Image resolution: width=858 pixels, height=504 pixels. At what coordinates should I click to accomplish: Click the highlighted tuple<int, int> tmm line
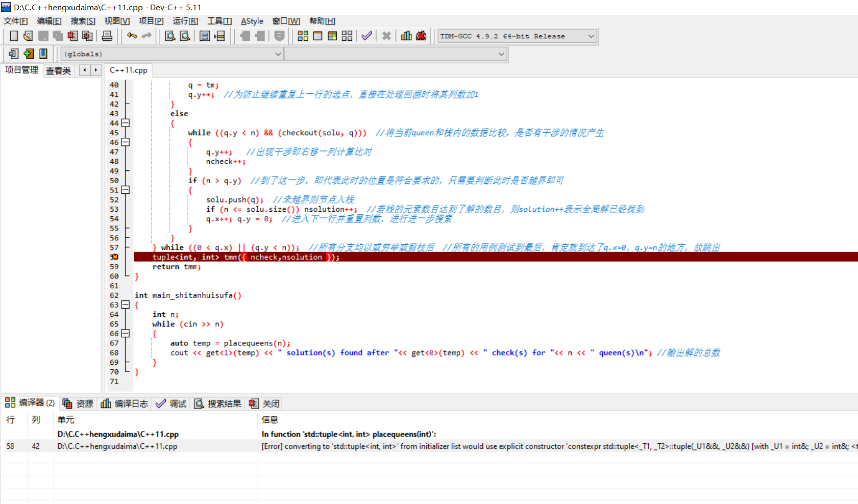click(x=496, y=257)
